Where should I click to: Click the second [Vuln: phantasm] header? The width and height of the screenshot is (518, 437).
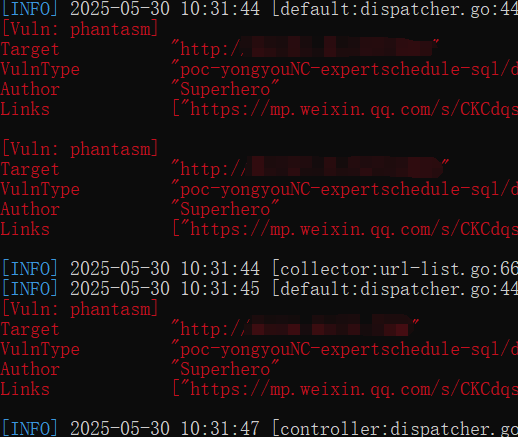[x=80, y=149]
